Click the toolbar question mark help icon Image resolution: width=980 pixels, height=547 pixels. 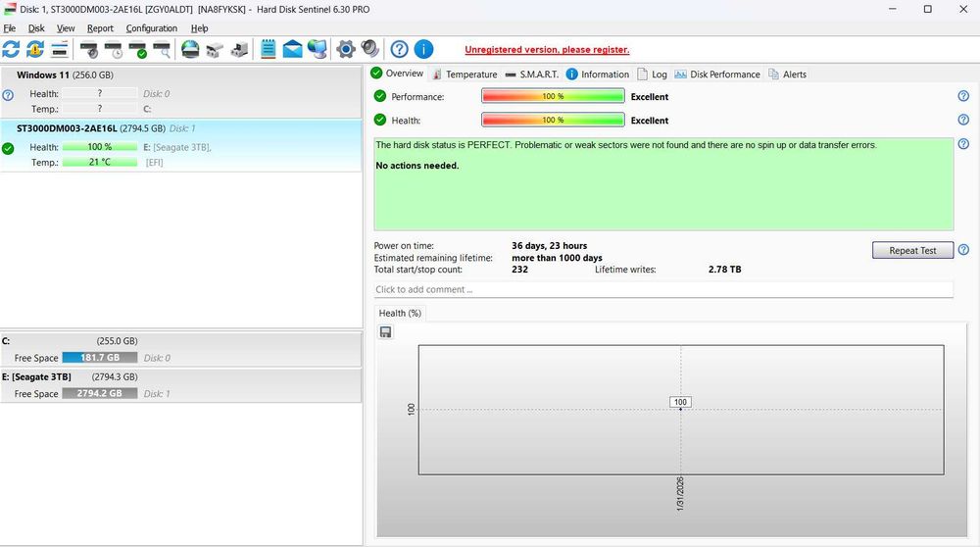point(400,49)
